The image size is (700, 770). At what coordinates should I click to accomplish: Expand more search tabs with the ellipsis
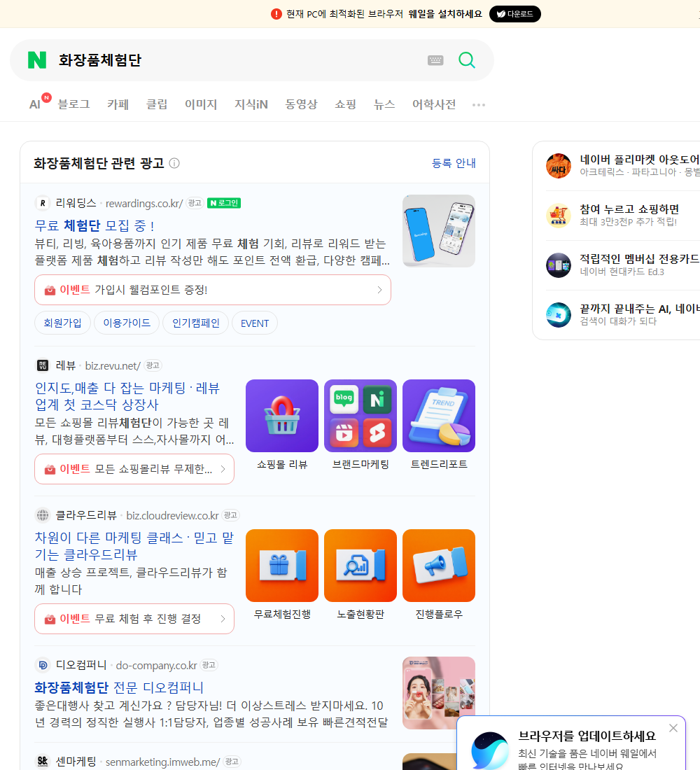coord(479,104)
